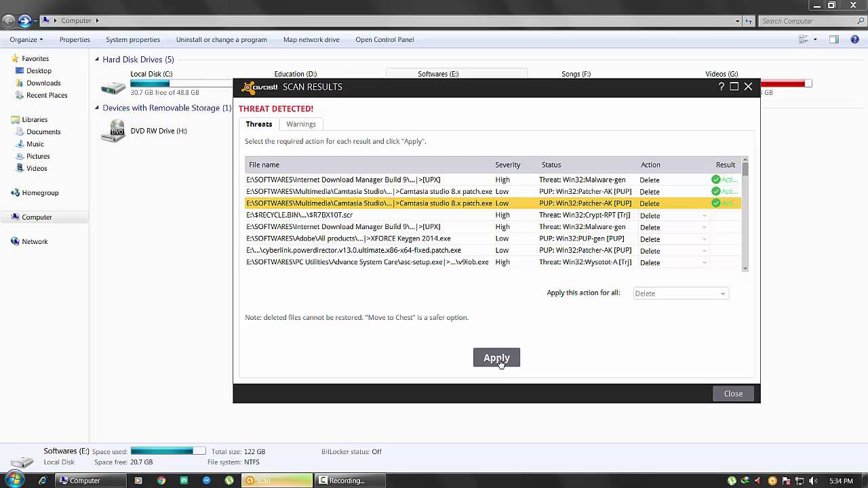The height and width of the screenshot is (488, 868).
Task: Collapse Hard Disk Drives group
Action: 97,59
